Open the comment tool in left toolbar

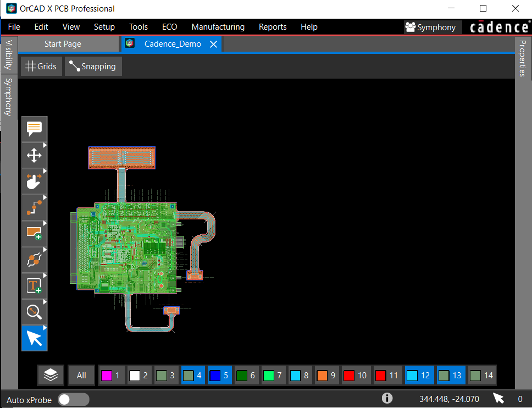tap(34, 129)
